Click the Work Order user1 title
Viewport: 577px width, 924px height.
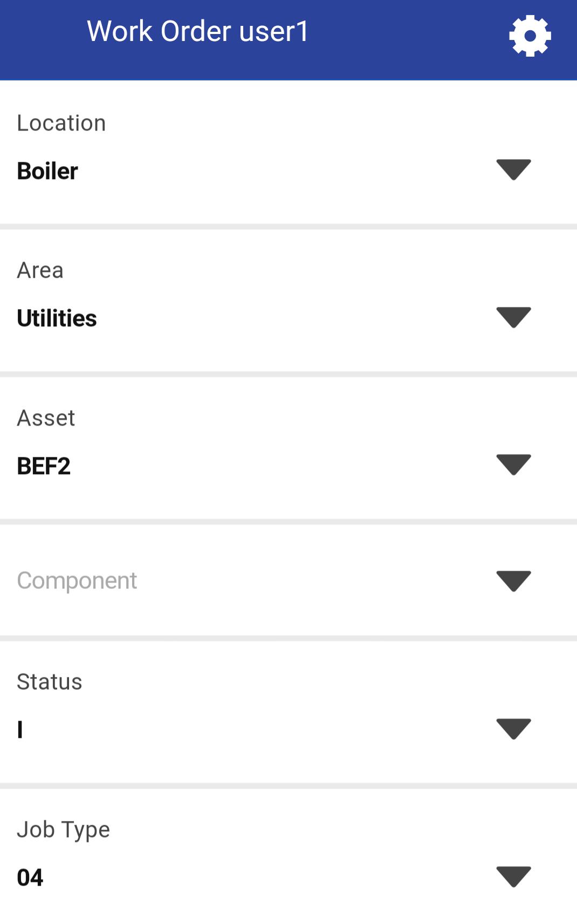tap(198, 31)
